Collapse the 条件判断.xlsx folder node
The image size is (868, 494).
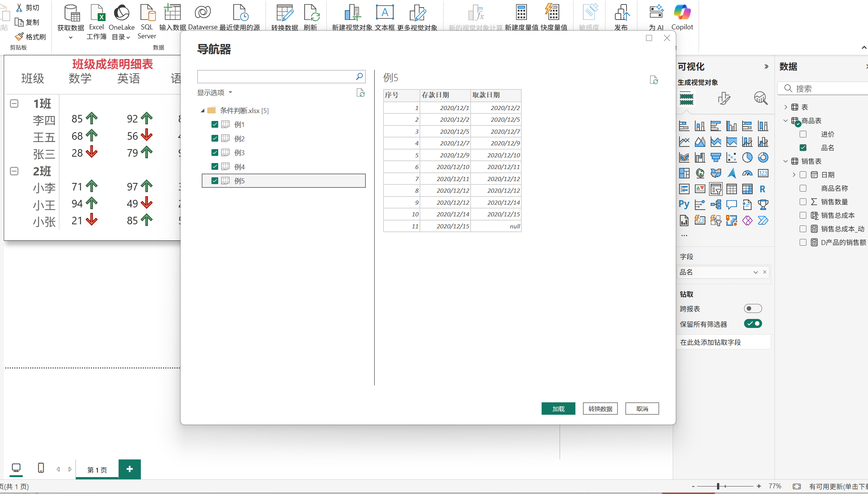pos(202,110)
